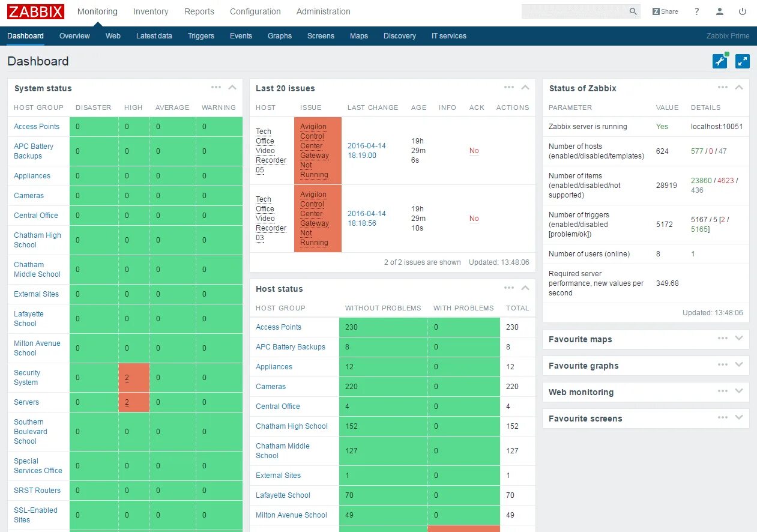Screen dimensions: 757x532
Task: Open Lafayette School in Host status
Action: [x=283, y=495]
